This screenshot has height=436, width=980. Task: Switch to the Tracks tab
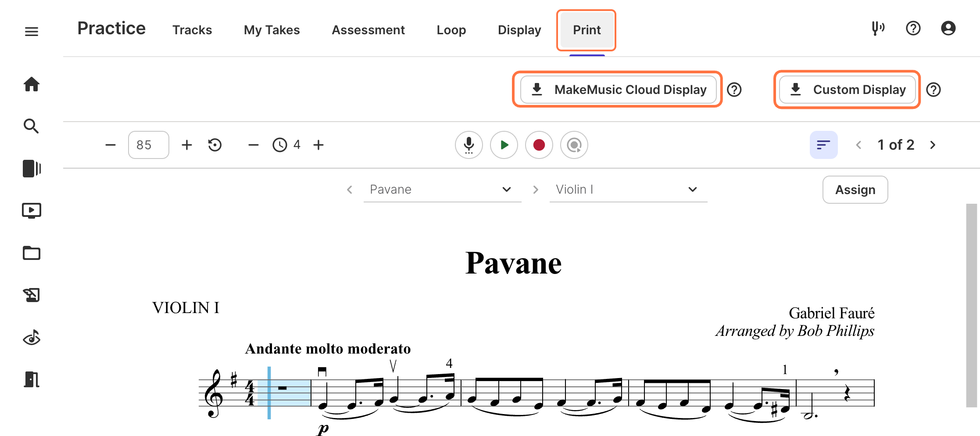pyautogui.click(x=192, y=30)
